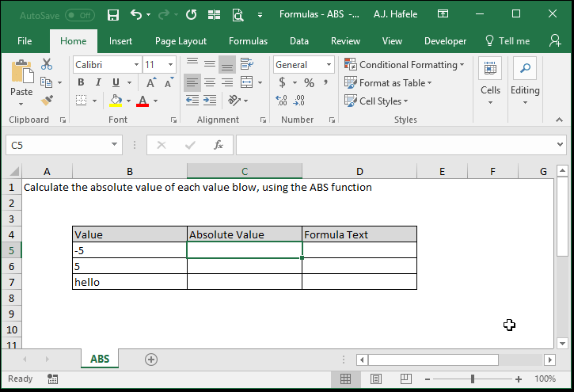
Task: Switch to Page Break Preview in status bar
Action: tap(405, 379)
